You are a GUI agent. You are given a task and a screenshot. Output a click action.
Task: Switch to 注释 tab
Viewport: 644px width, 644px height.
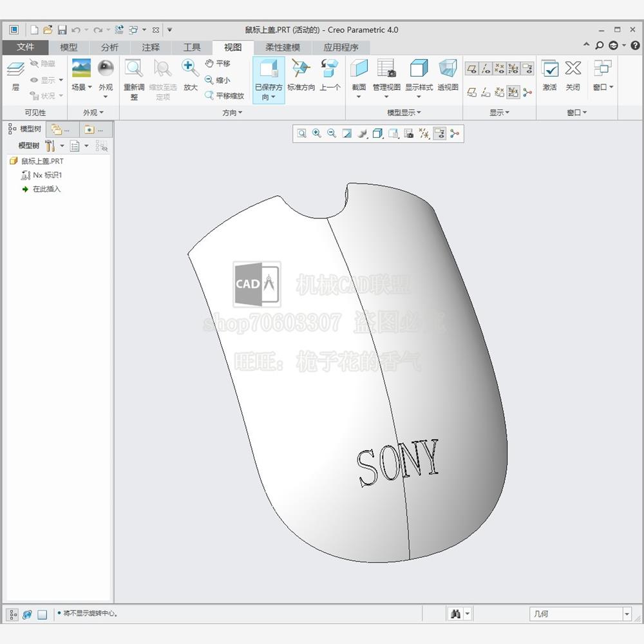point(151,48)
